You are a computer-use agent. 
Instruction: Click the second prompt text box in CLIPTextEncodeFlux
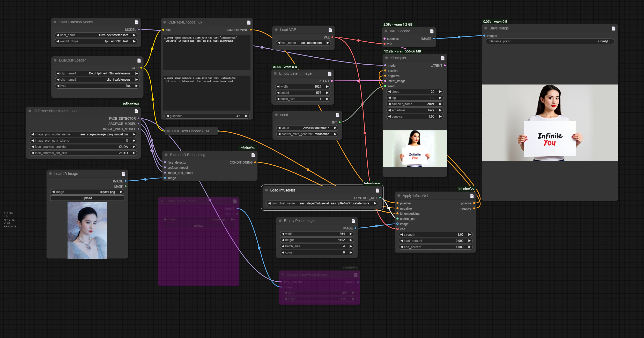(207, 93)
